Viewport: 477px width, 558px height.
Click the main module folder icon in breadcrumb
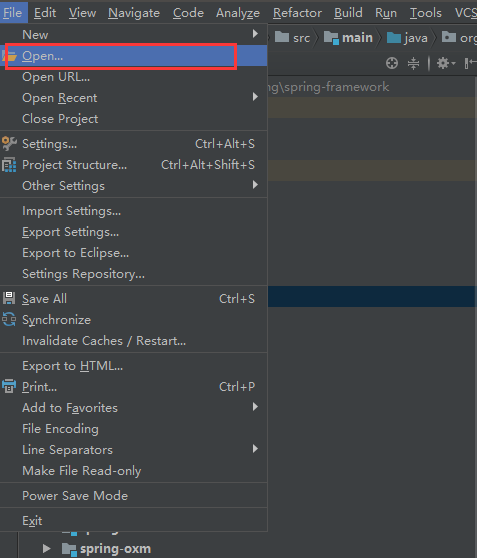coord(331,37)
